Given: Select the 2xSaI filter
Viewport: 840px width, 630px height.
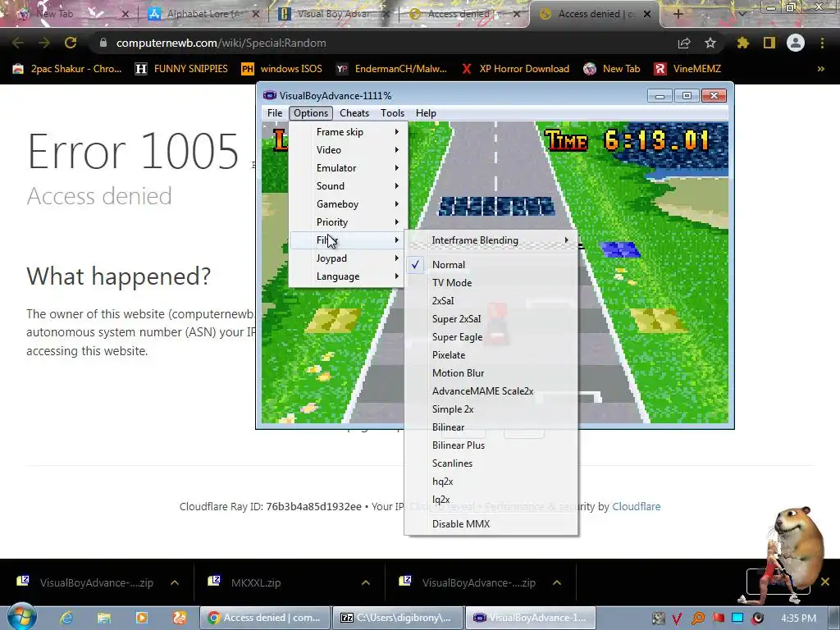Looking at the screenshot, I should [491, 301].
